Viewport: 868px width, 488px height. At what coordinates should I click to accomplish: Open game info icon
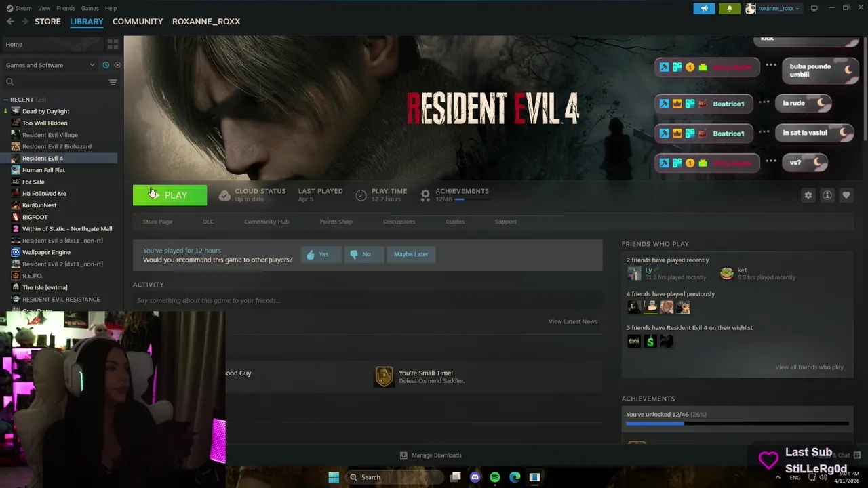(x=827, y=195)
